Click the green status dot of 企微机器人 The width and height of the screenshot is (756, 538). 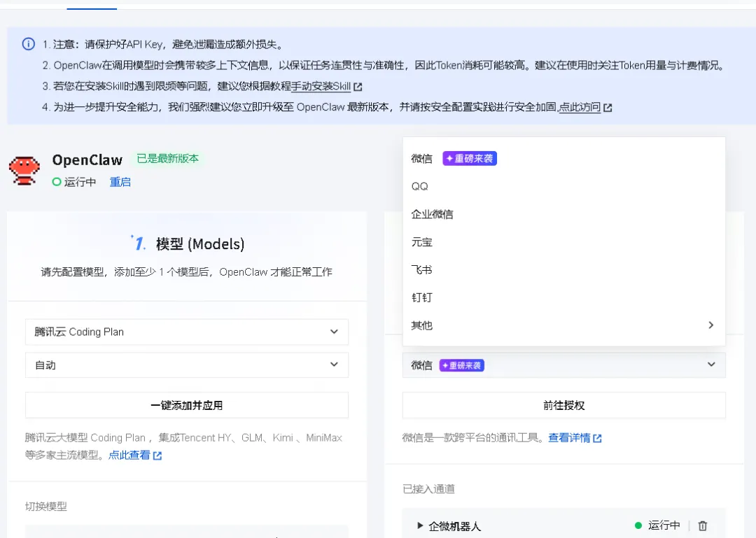tap(638, 525)
